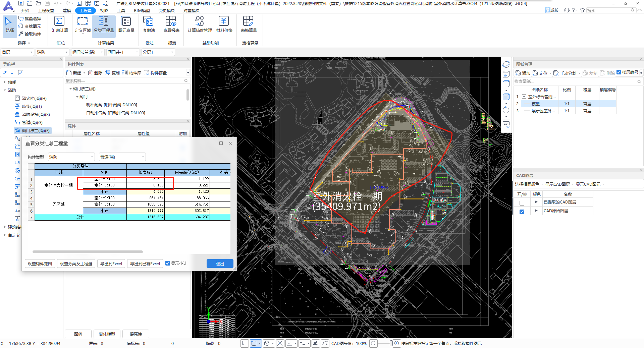Screen dimensions: 644x348
Task: Open 图元查量 tool
Action: 126,25
